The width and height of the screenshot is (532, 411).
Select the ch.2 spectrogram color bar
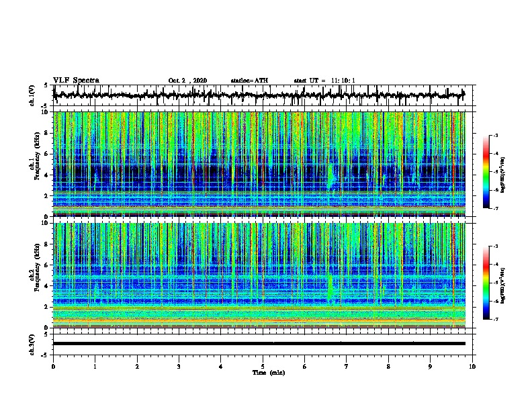coord(486,283)
